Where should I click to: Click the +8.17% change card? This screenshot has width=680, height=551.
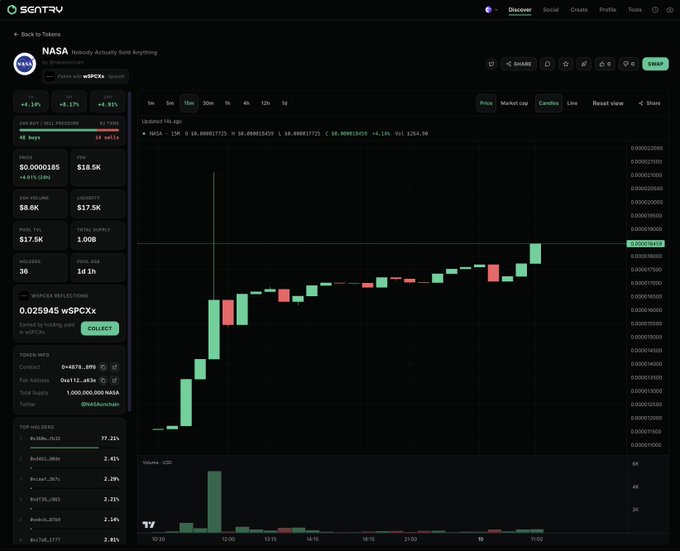click(69, 101)
